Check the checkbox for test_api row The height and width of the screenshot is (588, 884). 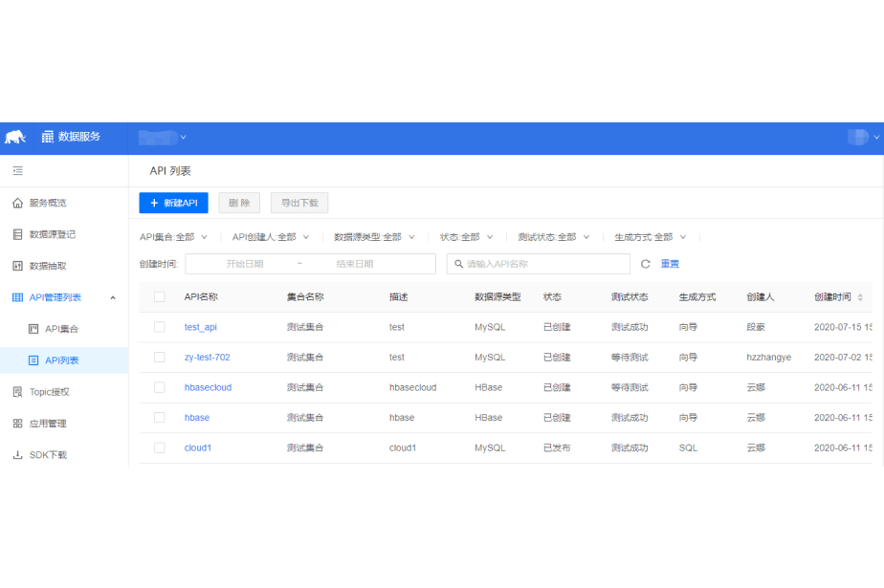tap(160, 327)
